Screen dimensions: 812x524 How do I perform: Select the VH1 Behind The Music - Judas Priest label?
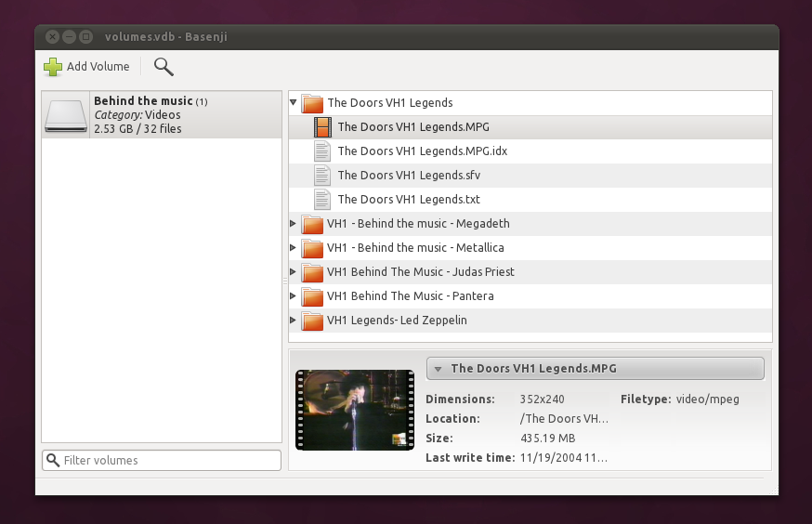421,272
